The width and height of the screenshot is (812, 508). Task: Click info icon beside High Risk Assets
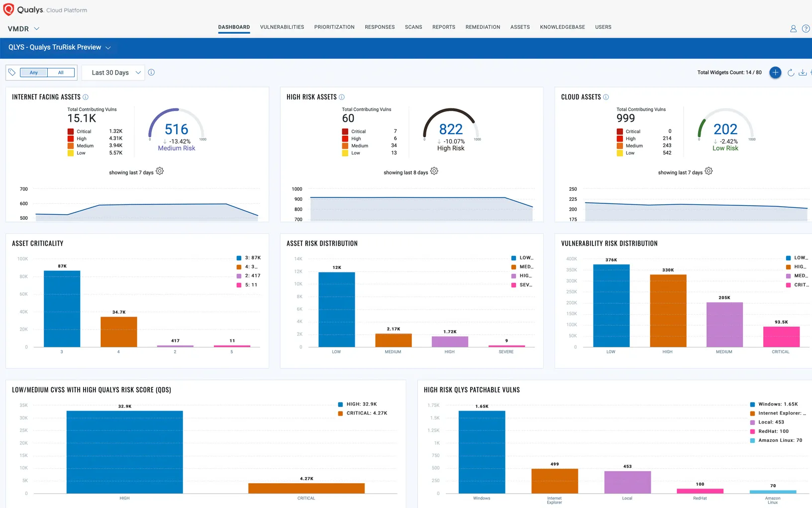[x=342, y=97]
